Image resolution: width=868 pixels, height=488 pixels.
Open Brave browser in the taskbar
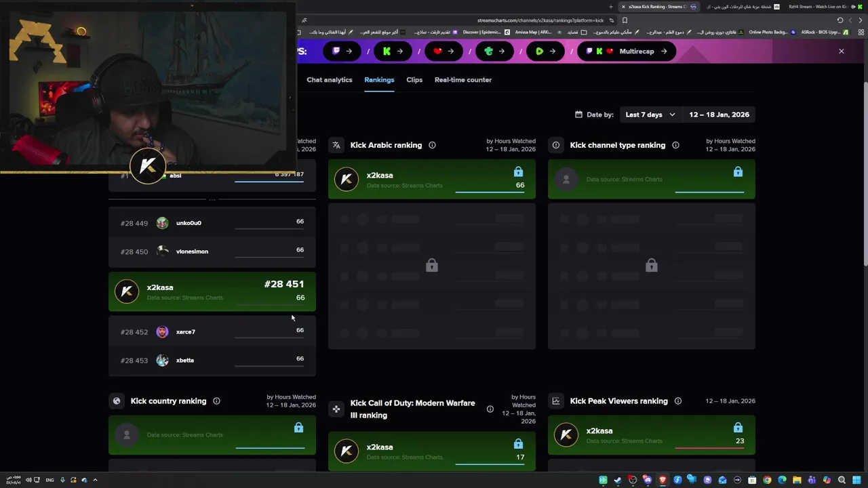coord(663,480)
